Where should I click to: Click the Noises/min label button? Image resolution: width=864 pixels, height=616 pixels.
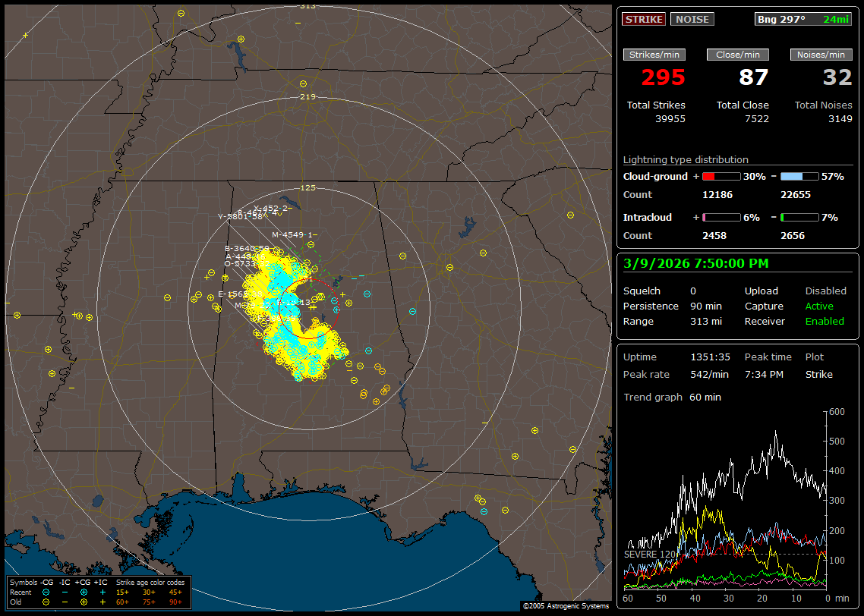[x=821, y=55]
